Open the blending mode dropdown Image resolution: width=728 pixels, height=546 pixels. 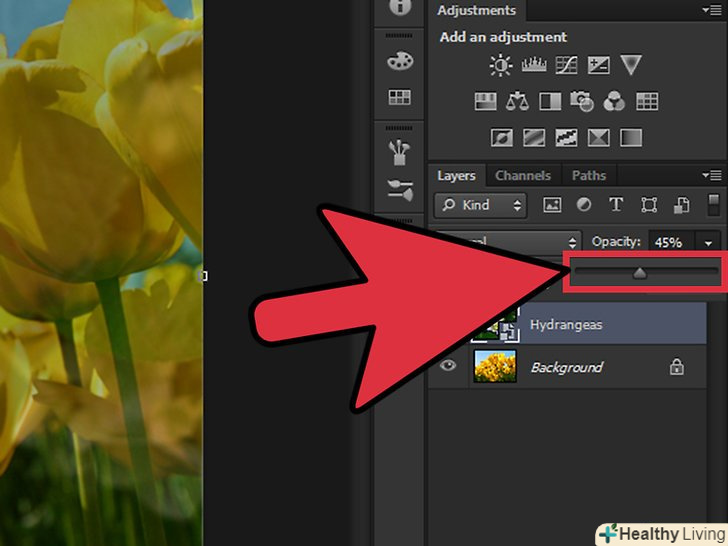507,242
